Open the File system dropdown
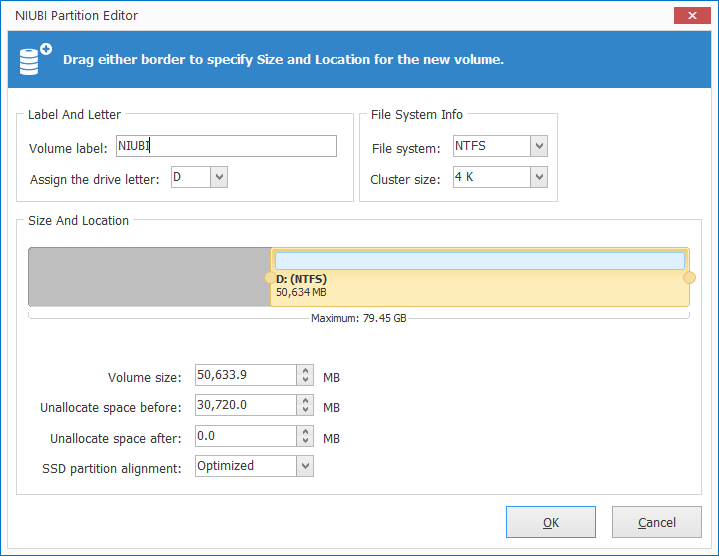This screenshot has width=719, height=556. pos(539,146)
